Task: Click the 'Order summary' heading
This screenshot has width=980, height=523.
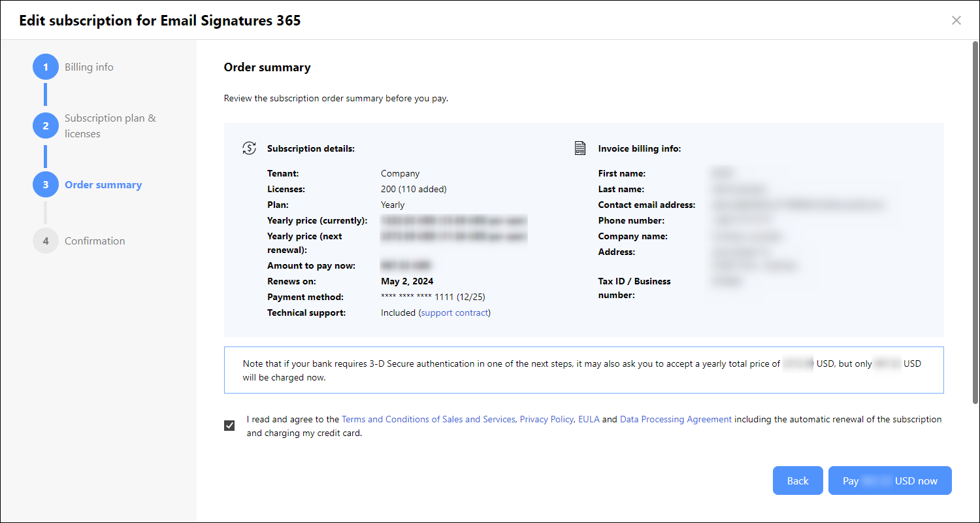Action: click(x=267, y=67)
